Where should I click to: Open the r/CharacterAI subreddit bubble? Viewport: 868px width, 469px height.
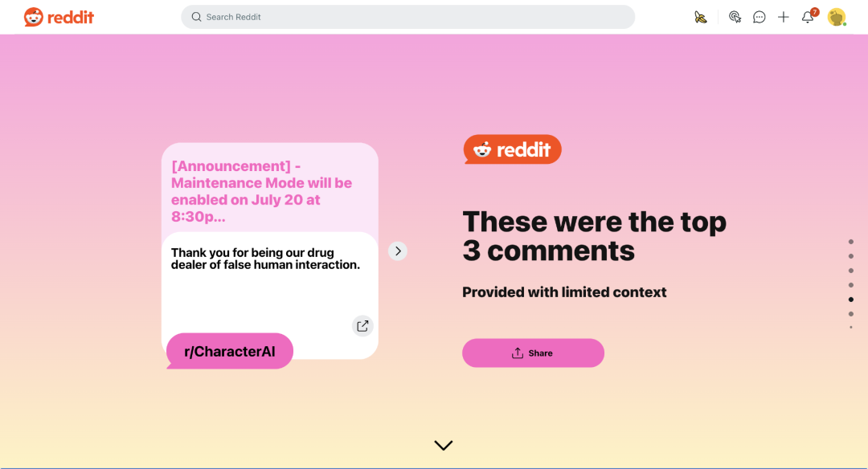[230, 351]
